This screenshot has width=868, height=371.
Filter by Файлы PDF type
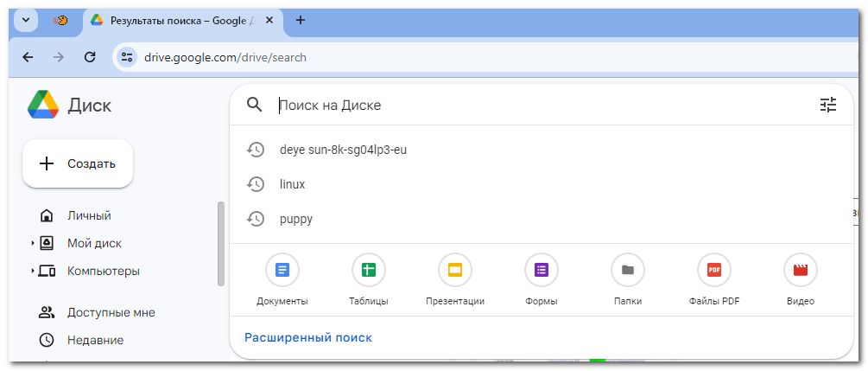(x=714, y=280)
